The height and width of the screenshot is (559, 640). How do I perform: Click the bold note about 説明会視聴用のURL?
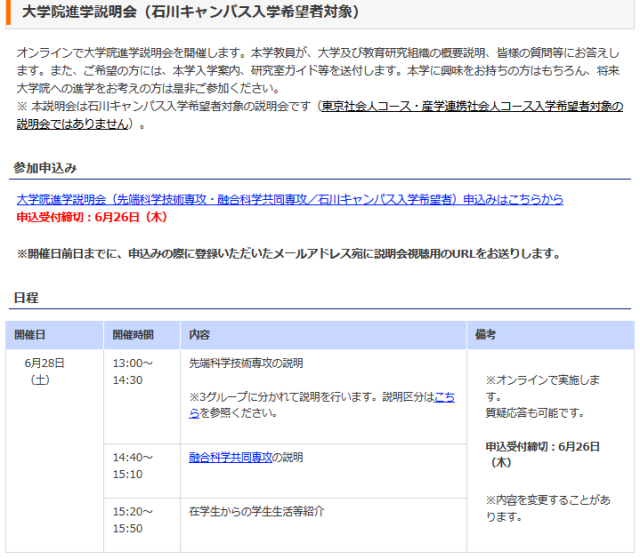(x=288, y=254)
